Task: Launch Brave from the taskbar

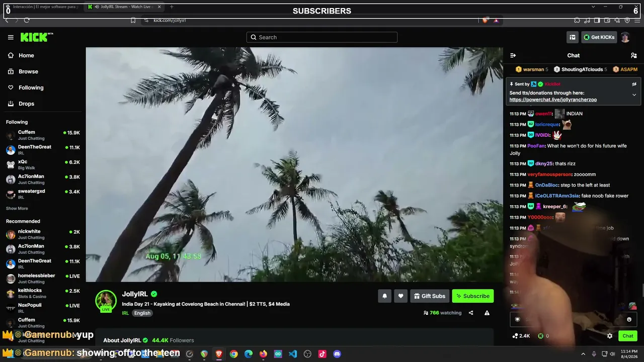Action: [x=219, y=354]
